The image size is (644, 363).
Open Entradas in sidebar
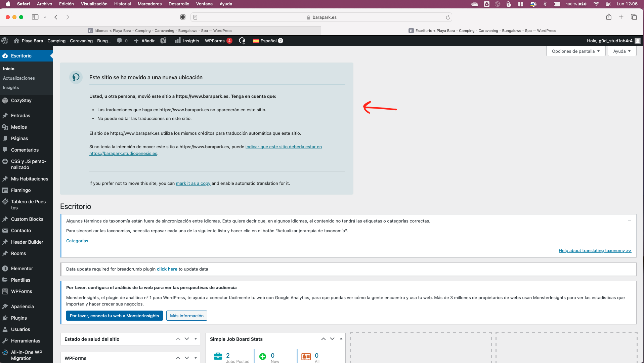pyautogui.click(x=26, y=116)
